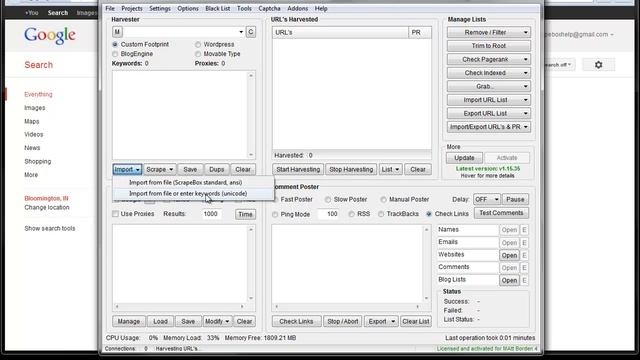This screenshot has height=360, width=640.
Task: Open the Captcha menu
Action: (x=269, y=9)
